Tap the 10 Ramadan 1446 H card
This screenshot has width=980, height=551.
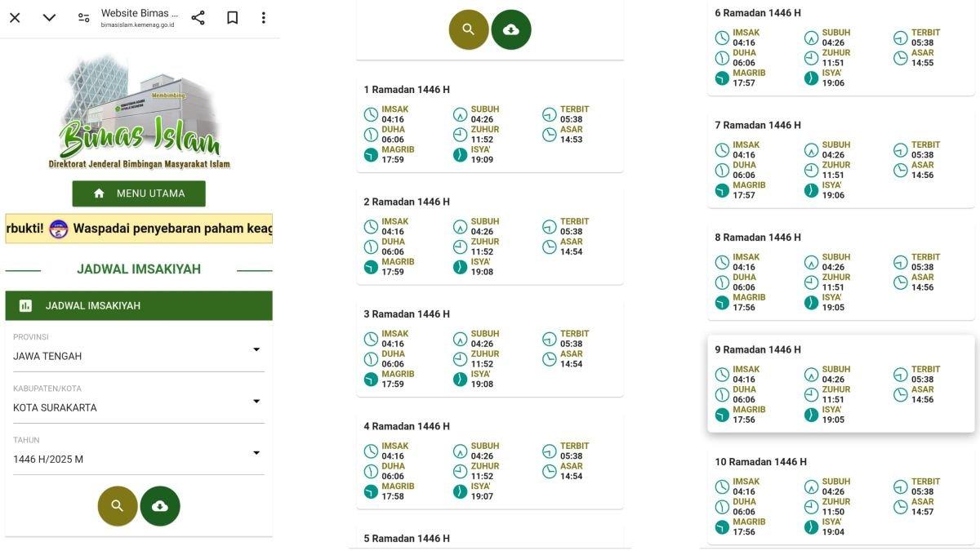[840, 495]
